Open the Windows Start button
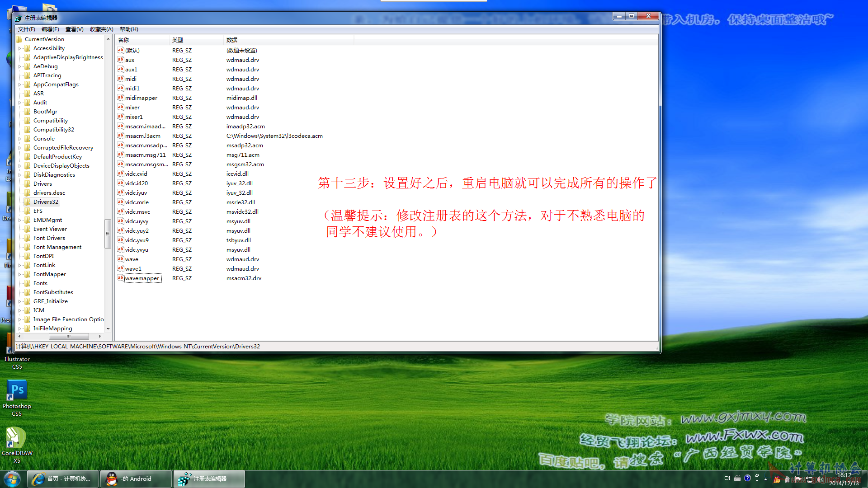868x488 pixels. pyautogui.click(x=12, y=479)
